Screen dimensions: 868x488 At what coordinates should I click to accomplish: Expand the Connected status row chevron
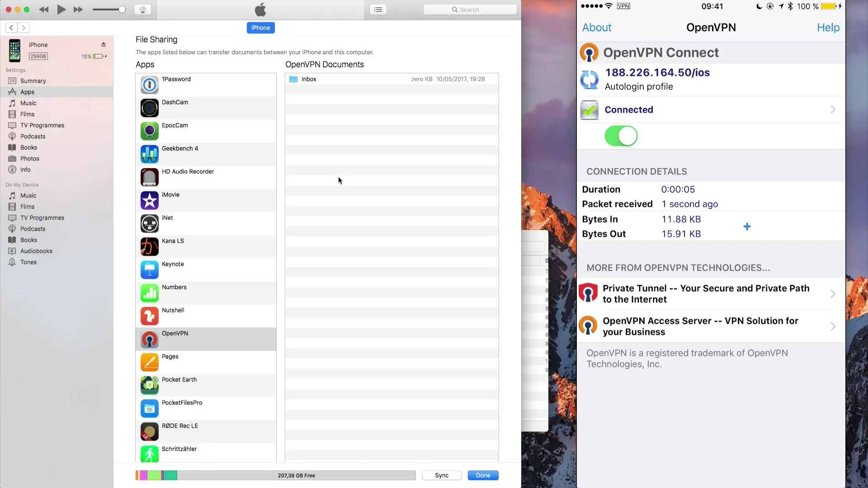[x=833, y=109]
